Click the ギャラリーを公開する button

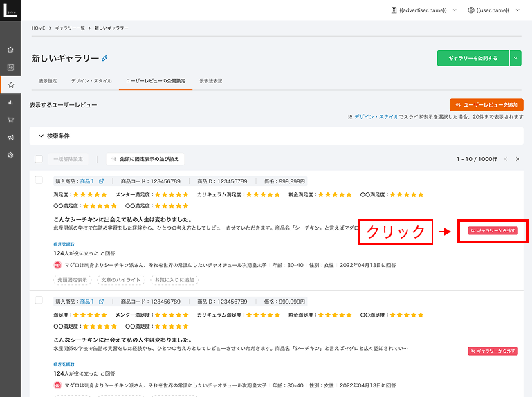coord(473,58)
